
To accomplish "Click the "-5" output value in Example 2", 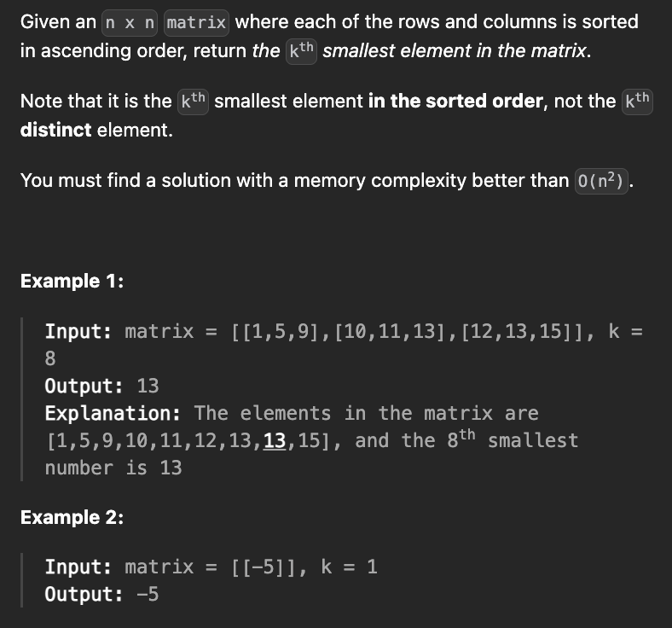I will pos(148,594).
